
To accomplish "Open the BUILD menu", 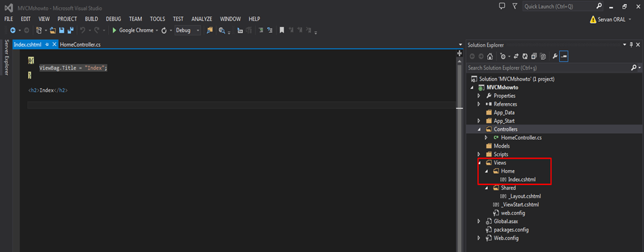I will 91,19.
